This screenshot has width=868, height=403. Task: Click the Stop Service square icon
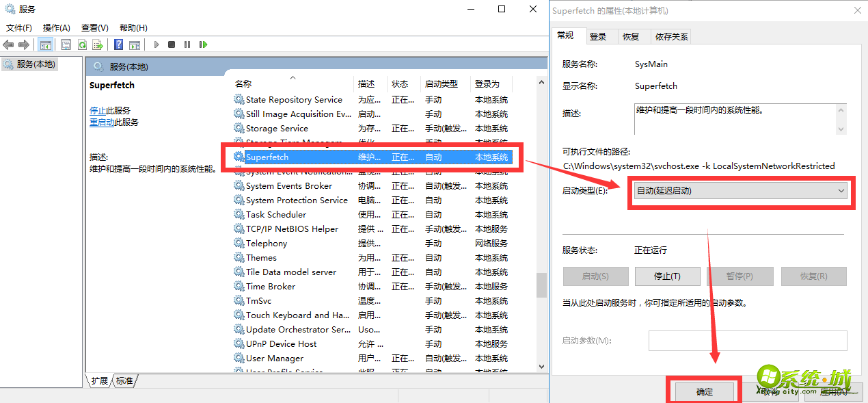pos(172,44)
